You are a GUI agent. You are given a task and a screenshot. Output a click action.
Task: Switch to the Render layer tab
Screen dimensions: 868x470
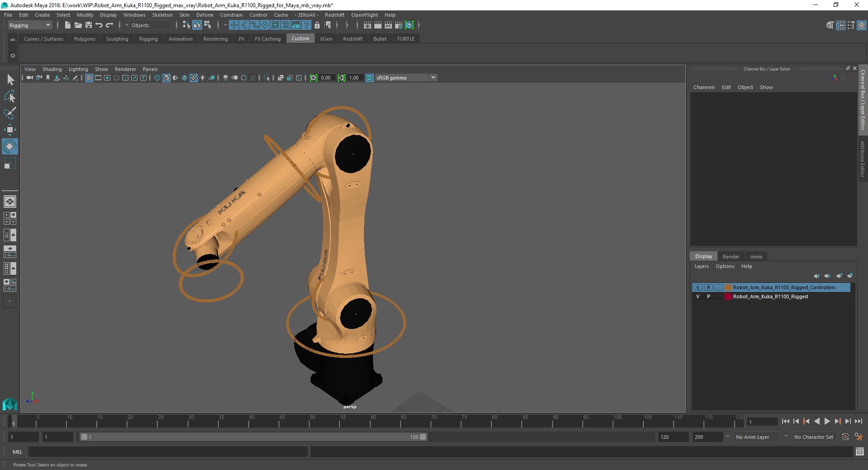731,256
